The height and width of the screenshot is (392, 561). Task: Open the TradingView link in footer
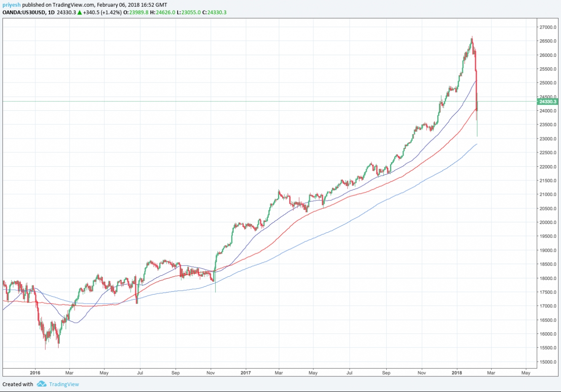(x=64, y=384)
